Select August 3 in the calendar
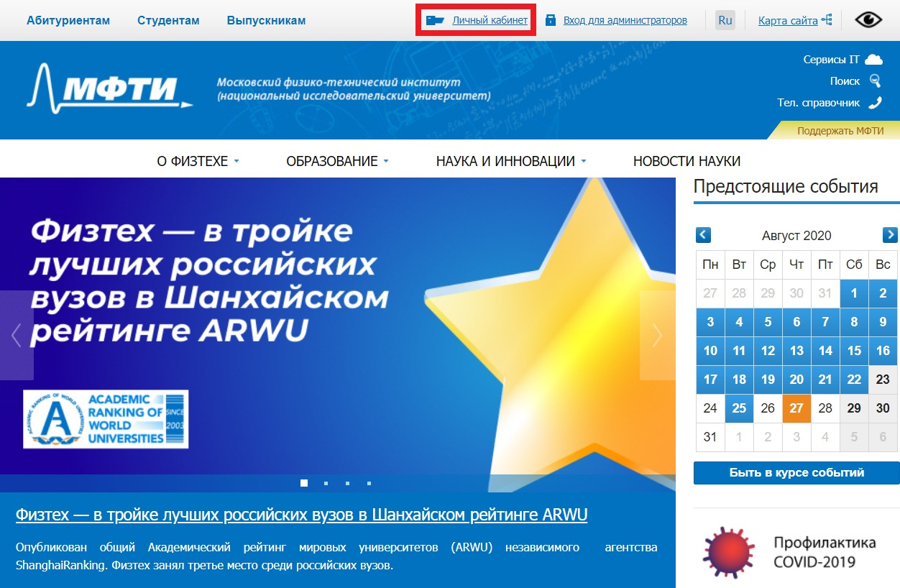 [710, 322]
